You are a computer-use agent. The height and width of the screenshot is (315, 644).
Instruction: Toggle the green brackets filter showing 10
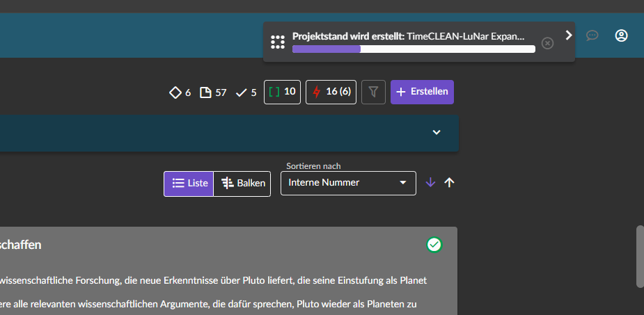[283, 92]
